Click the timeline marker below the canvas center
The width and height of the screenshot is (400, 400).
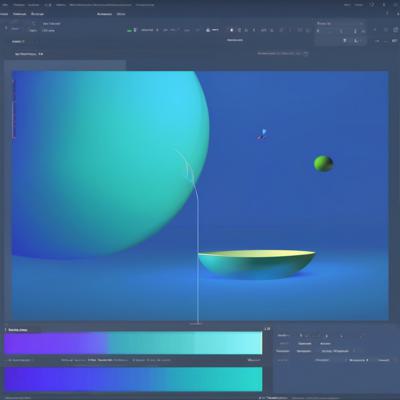(x=196, y=323)
